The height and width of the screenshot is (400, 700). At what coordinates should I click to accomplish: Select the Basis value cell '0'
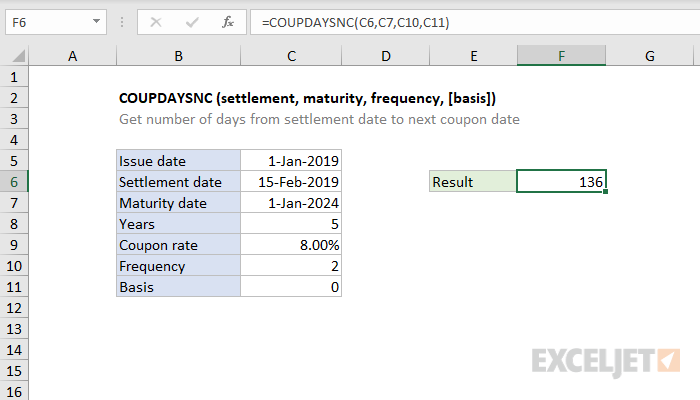click(291, 287)
